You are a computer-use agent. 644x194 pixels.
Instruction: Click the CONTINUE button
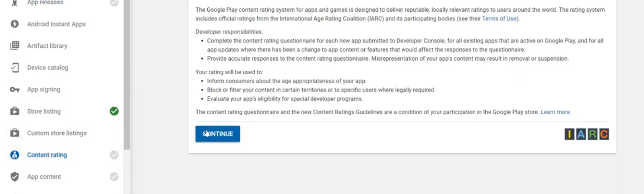tap(218, 134)
